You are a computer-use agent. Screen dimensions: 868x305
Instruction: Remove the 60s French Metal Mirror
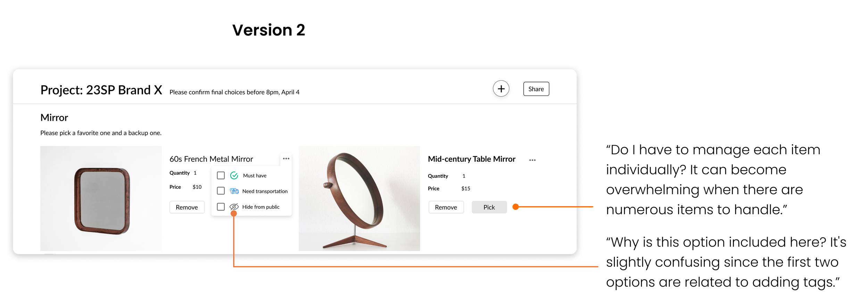pos(187,207)
